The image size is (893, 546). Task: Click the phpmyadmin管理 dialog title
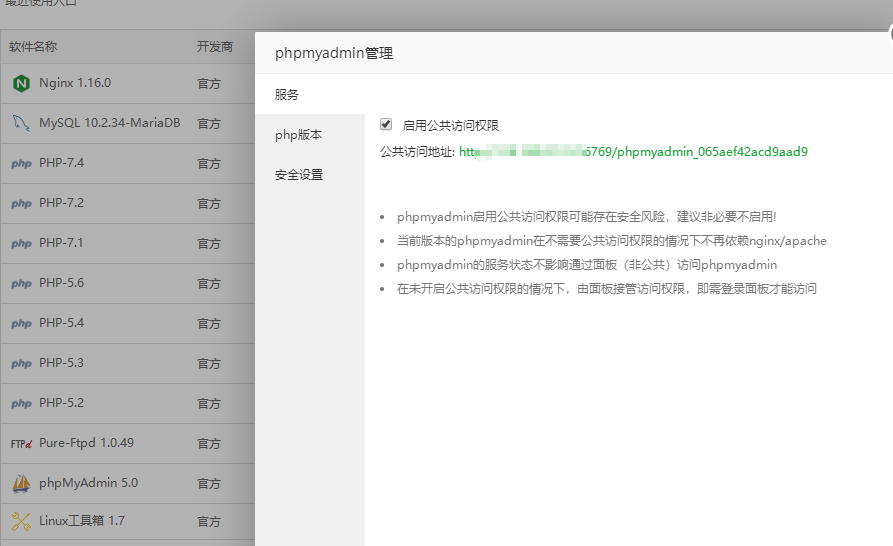coord(334,53)
